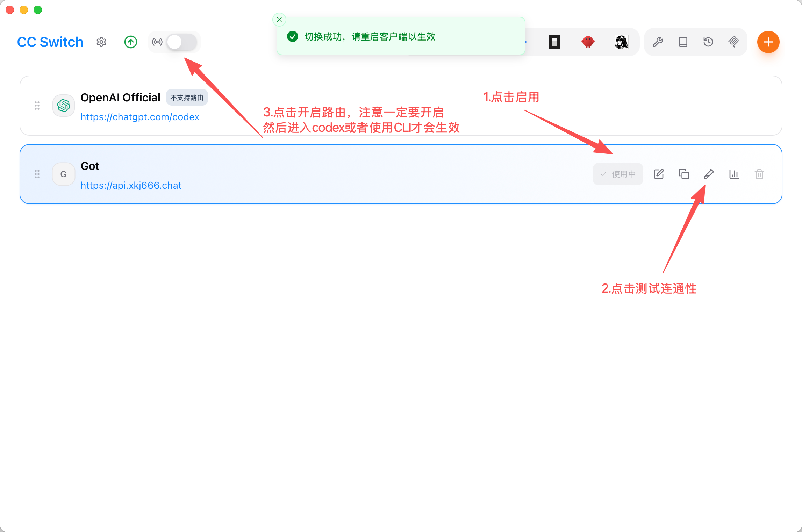
Task: Select the OpenAI Official provider name
Action: pos(120,98)
